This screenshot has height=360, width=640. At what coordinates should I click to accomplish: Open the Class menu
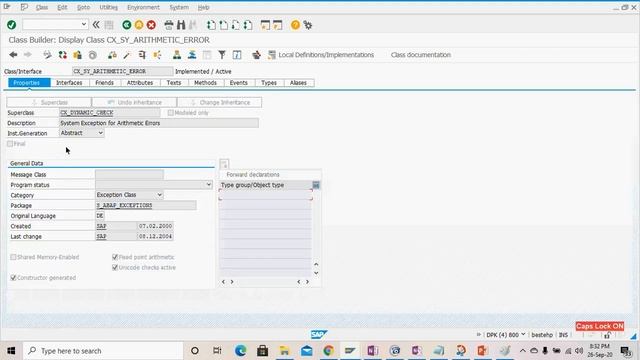42,7
